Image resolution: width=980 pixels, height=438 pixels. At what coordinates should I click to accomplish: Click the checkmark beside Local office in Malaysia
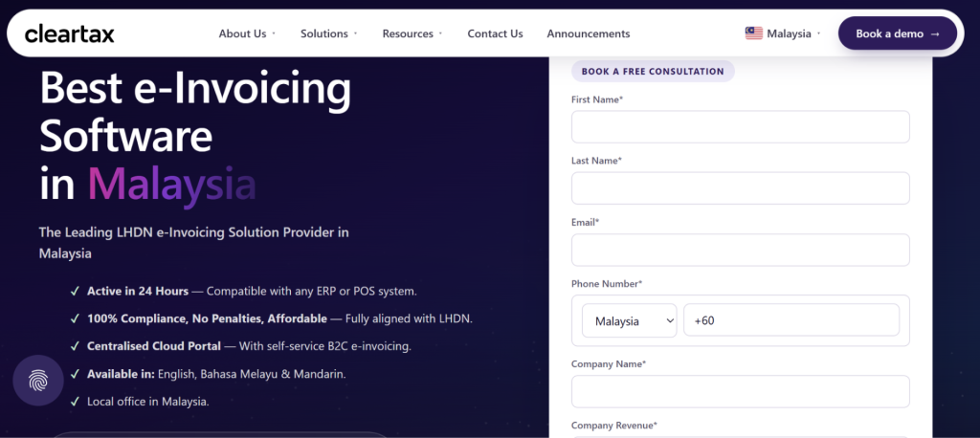(x=75, y=402)
